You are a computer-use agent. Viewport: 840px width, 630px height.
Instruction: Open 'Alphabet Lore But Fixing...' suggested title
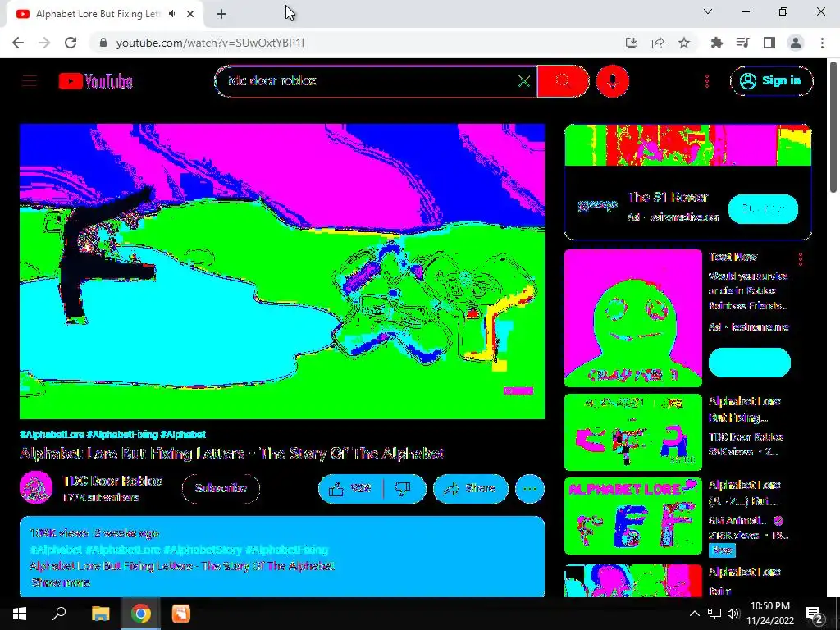pyautogui.click(x=744, y=409)
